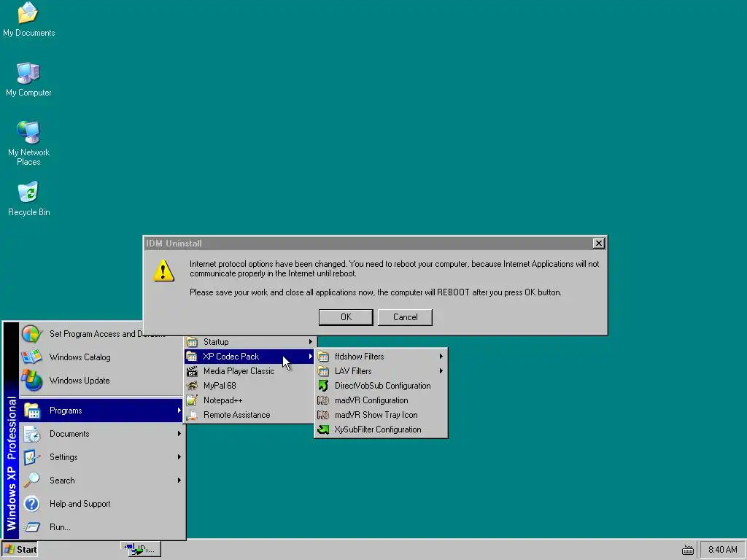The width and height of the screenshot is (747, 560).
Task: Select DirectVobSub Configuration entry
Action: click(x=381, y=386)
